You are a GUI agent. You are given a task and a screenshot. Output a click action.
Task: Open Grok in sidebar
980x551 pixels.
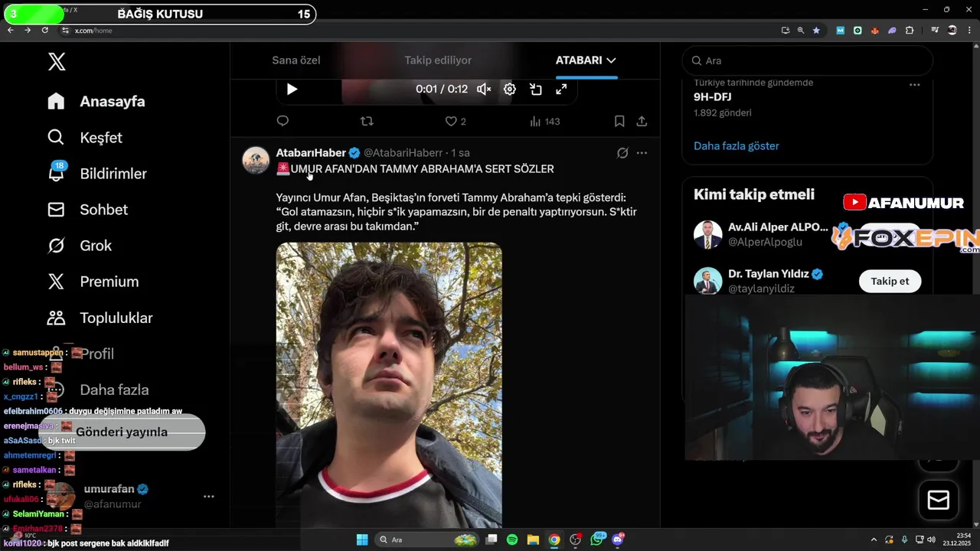[79, 246]
